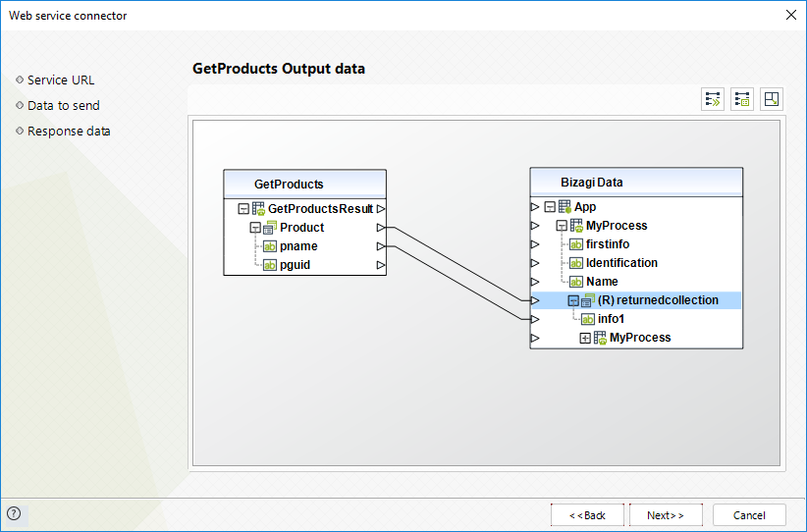The image size is (807, 532).
Task: Click the ab icon beside pguid
Action: (270, 265)
